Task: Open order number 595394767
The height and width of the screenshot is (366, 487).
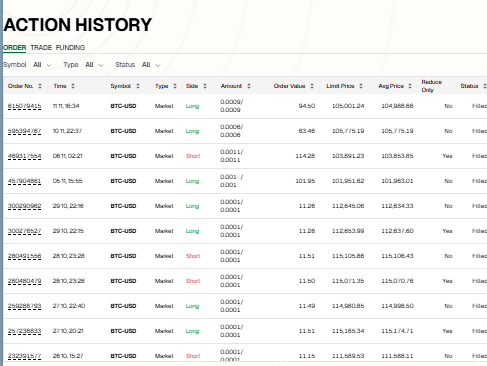Action: coord(24,131)
